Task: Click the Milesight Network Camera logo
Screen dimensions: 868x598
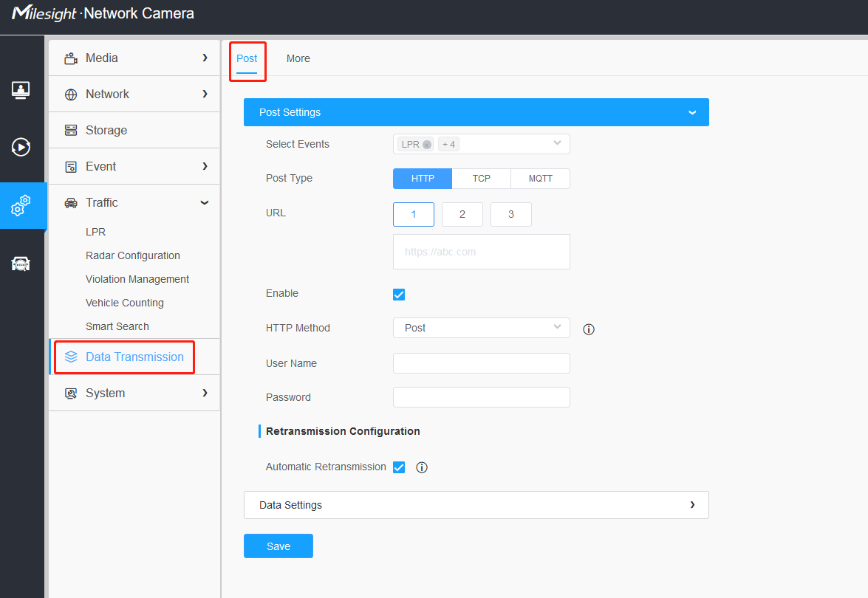Action: pyautogui.click(x=103, y=13)
